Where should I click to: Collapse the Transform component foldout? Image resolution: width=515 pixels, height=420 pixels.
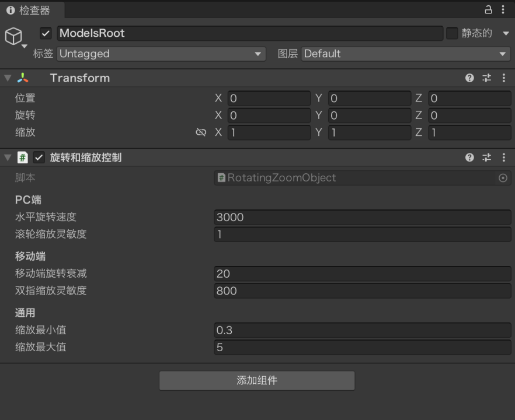click(8, 78)
